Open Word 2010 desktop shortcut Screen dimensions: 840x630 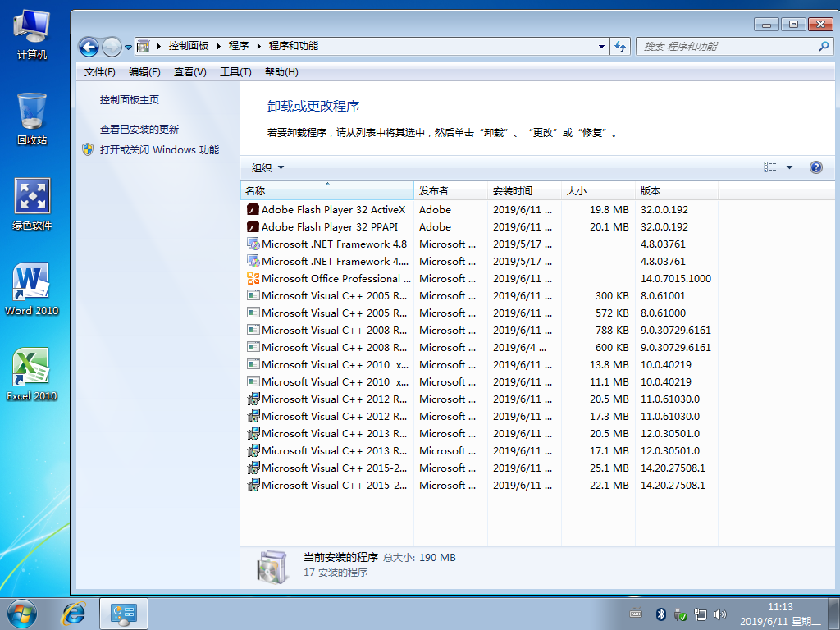click(32, 290)
